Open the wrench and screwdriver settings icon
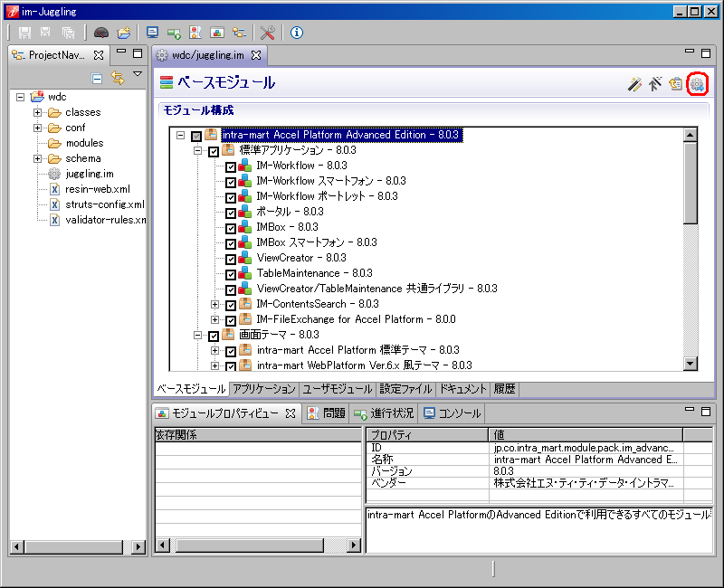724x588 pixels. pos(267,33)
